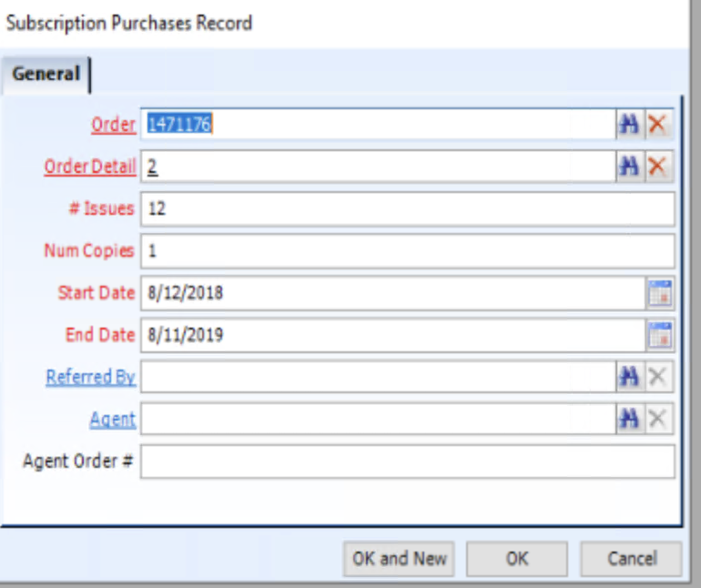
Task: Confirm with the OK button
Action: 517,559
